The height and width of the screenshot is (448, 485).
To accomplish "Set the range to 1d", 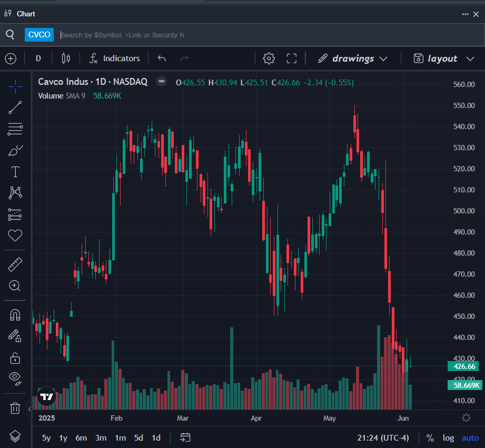I will [156, 438].
